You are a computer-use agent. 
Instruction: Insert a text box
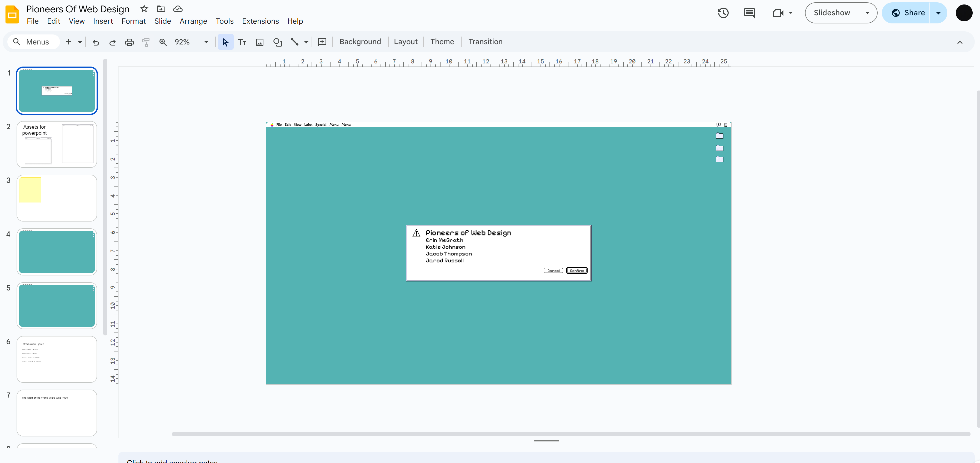(x=242, y=42)
